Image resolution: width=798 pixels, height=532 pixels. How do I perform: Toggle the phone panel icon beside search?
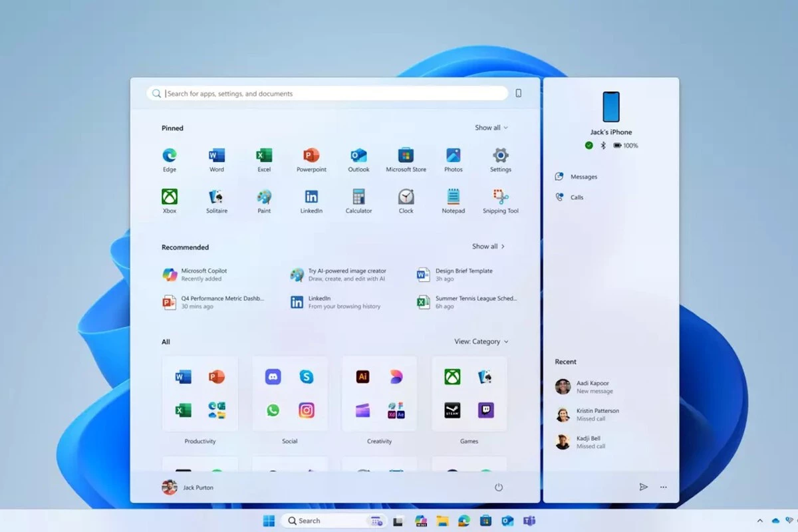click(x=519, y=94)
